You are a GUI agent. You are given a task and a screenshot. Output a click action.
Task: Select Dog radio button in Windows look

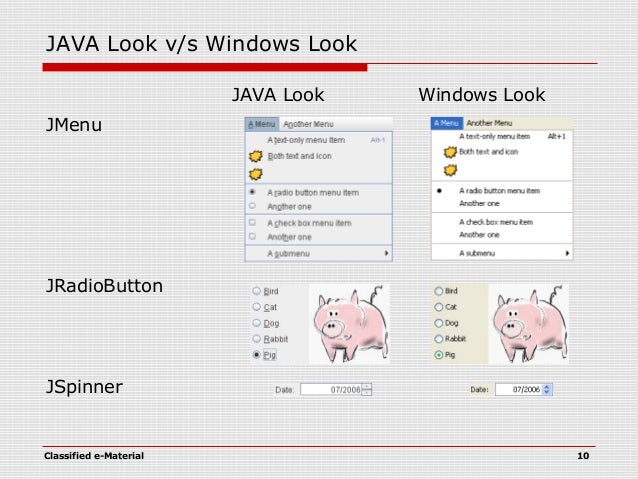446,323
